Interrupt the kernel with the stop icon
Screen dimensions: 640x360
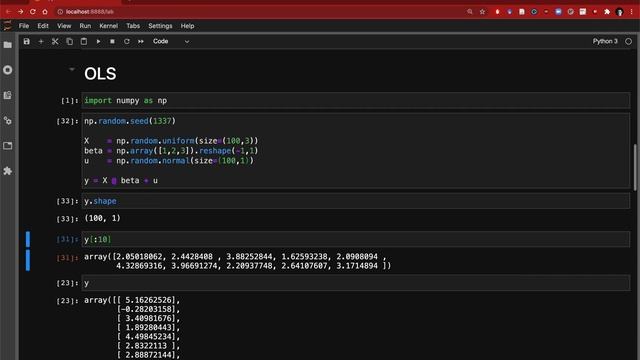click(x=112, y=41)
